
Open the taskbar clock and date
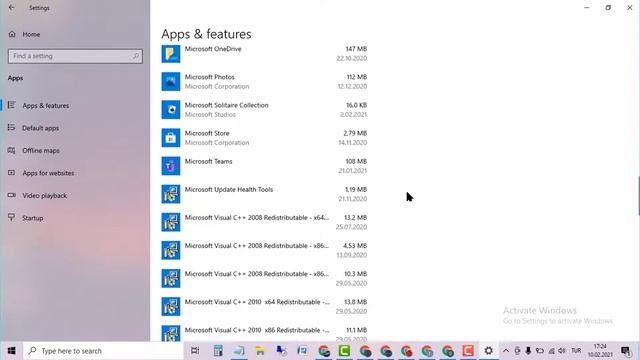[x=600, y=351]
